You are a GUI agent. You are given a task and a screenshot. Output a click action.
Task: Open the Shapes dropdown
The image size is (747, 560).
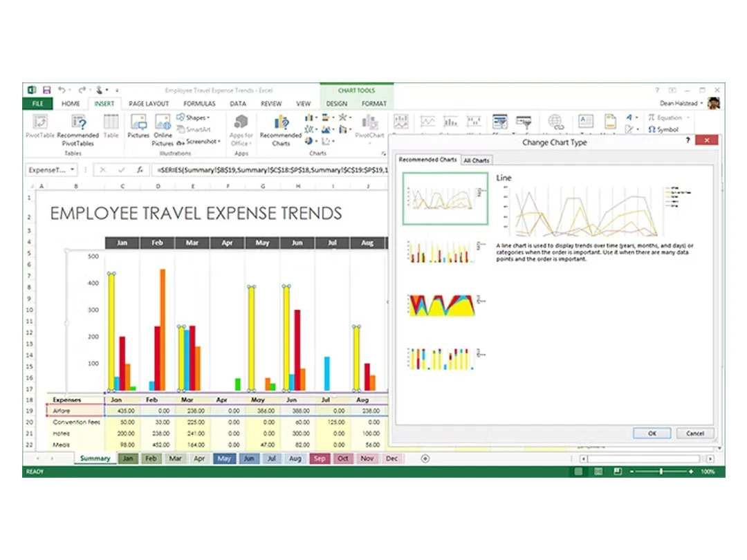tap(194, 118)
